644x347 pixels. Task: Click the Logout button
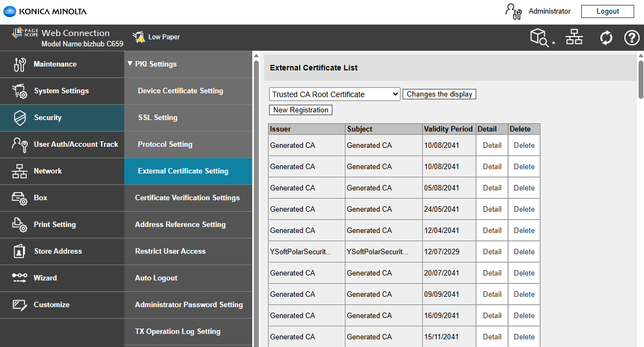pyautogui.click(x=607, y=11)
